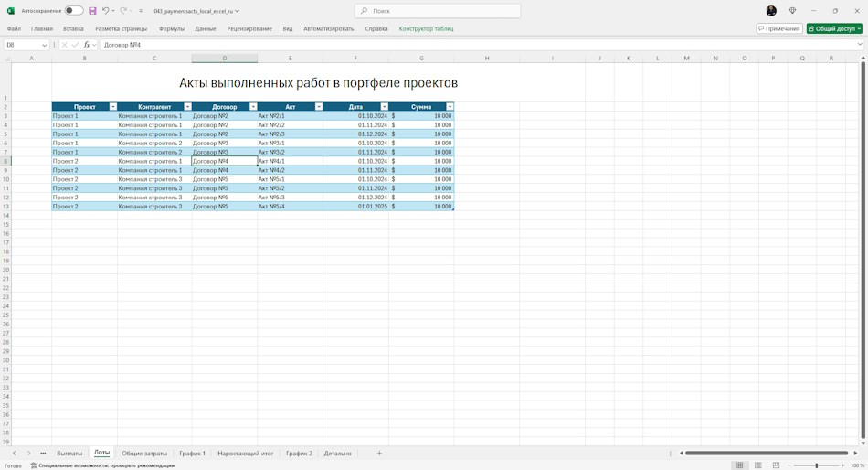Click cell Акт №3/1
868x470 pixels.
coord(290,143)
